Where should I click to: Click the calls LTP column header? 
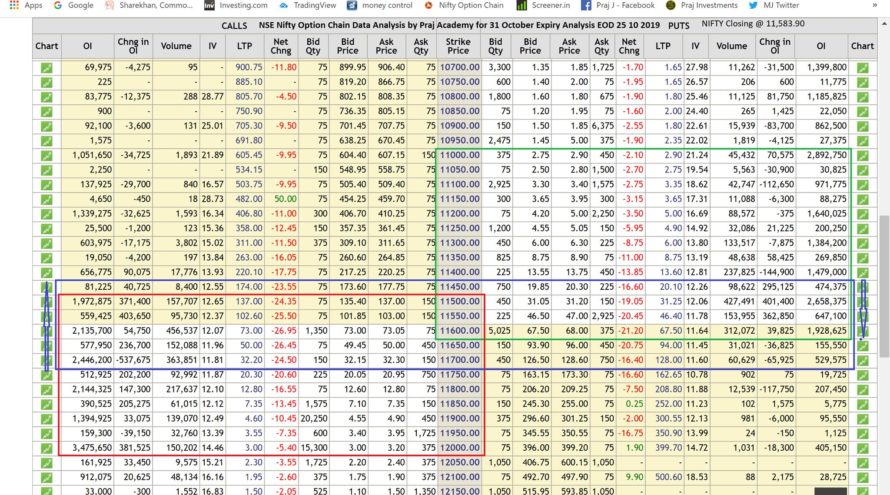point(245,46)
